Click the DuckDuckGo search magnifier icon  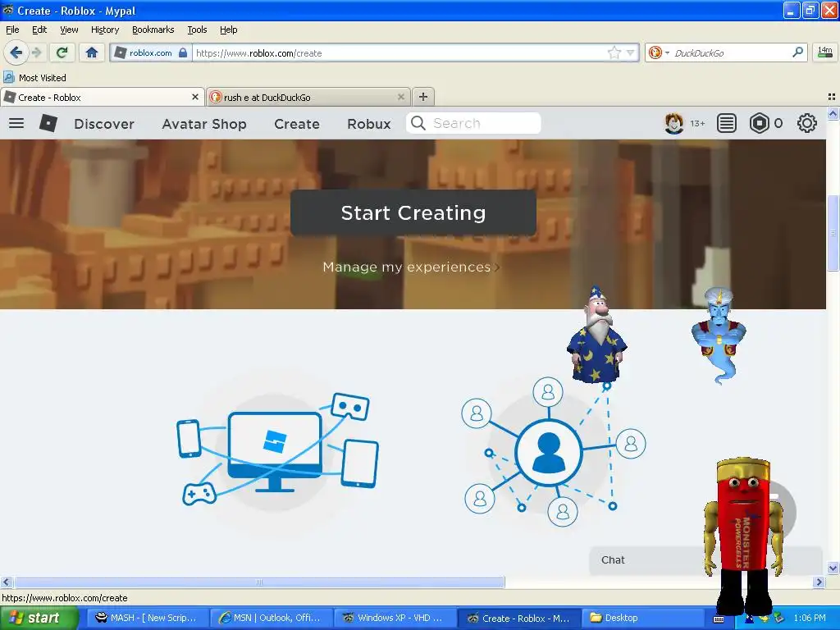(x=797, y=52)
